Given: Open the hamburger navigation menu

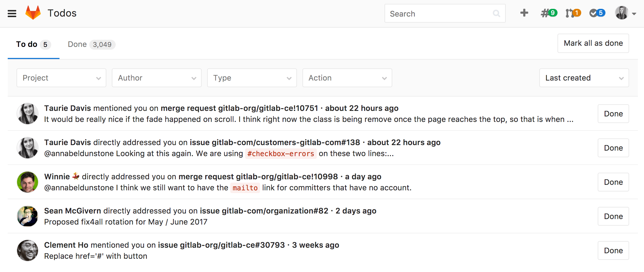Looking at the screenshot, I should point(12,13).
